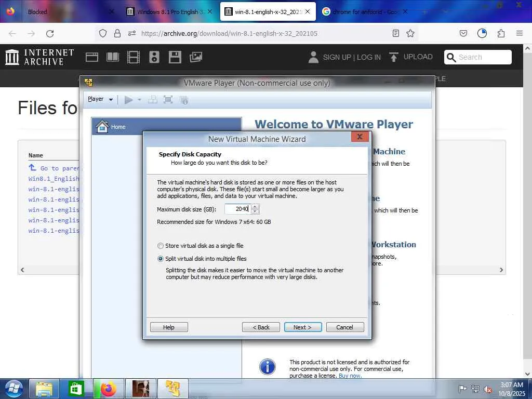This screenshot has height=399, width=532.
Task: Toggle reader view icon
Action: (x=395, y=33)
